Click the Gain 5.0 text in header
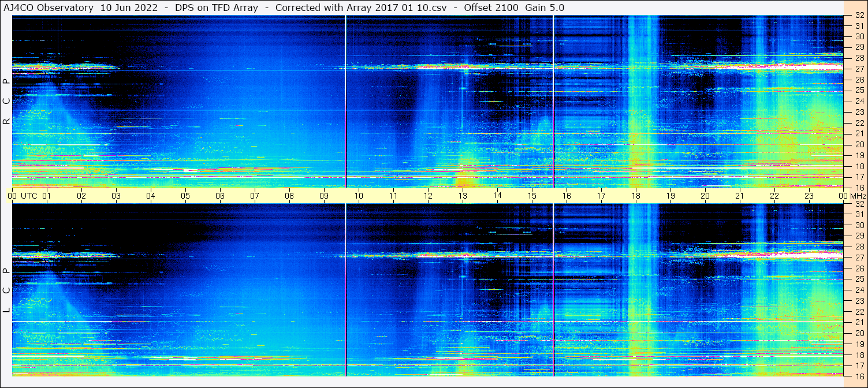Viewport: 868px width, 388px height. point(545,8)
